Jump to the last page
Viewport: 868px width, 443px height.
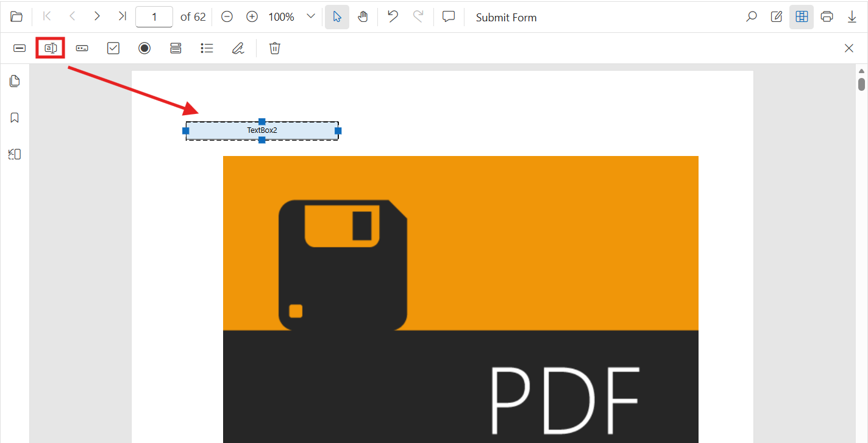(122, 16)
